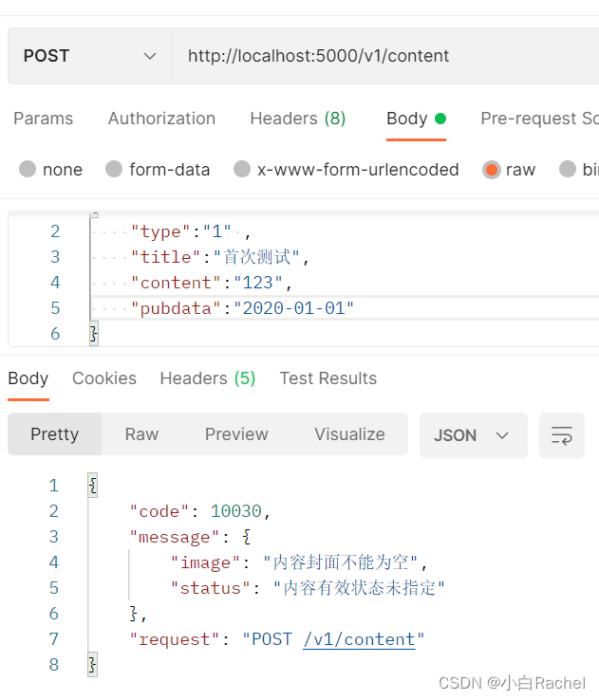Open the Authorization tab
The width and height of the screenshot is (599, 700).
coord(161,119)
